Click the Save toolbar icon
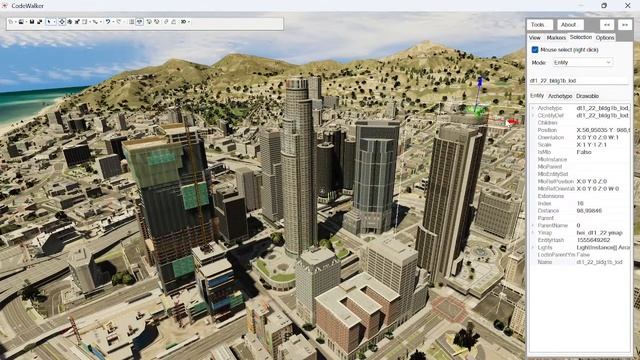Viewport: 640px width, 360px height. click(32, 22)
